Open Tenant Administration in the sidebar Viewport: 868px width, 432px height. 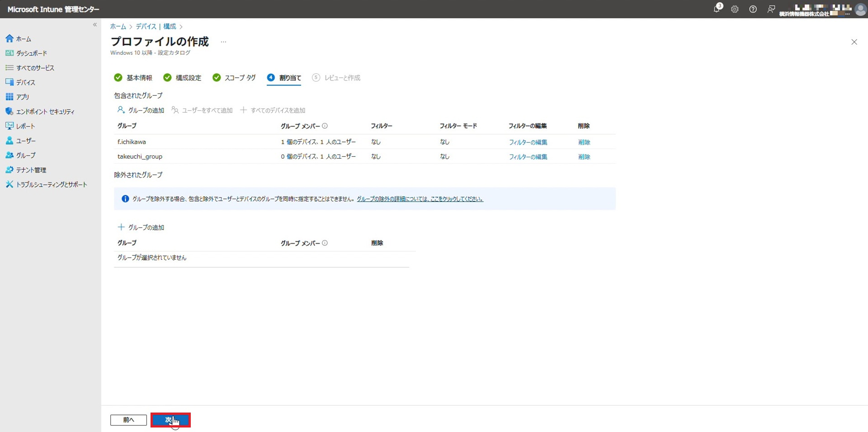pos(31,170)
